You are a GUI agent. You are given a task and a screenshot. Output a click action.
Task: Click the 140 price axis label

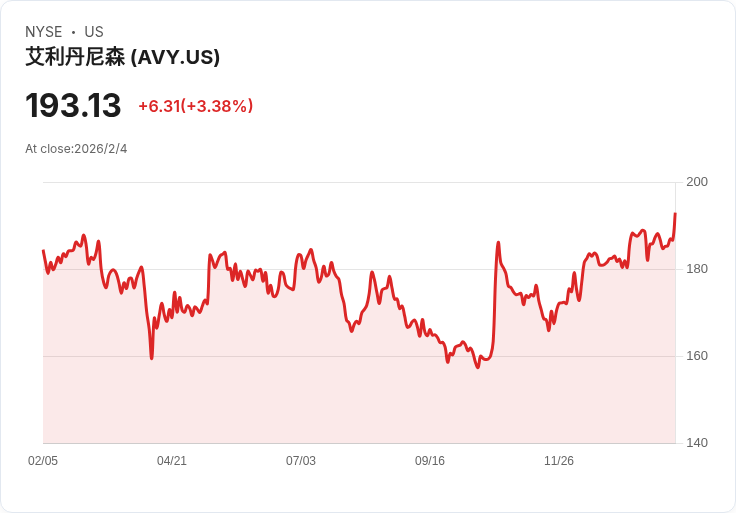pos(697,443)
